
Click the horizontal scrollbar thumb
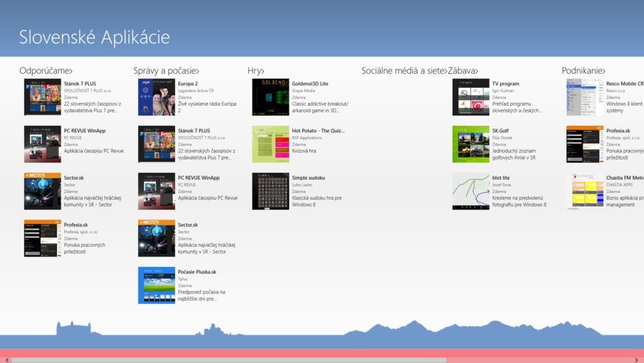coord(229,360)
